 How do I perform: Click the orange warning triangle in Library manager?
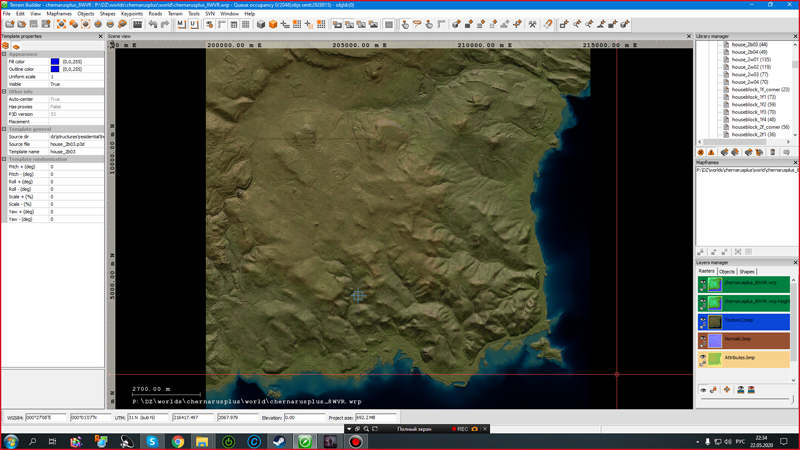[x=711, y=152]
